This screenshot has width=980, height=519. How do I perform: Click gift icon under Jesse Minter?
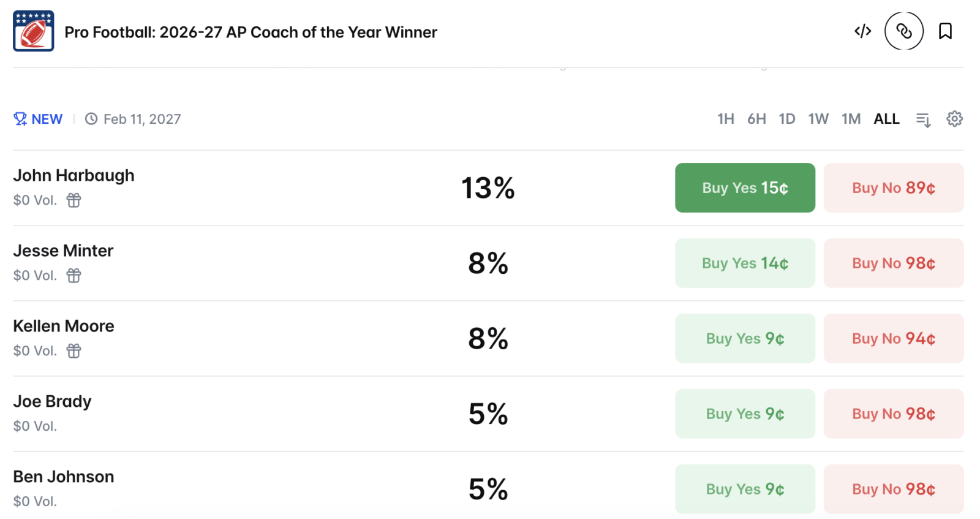pyautogui.click(x=73, y=276)
